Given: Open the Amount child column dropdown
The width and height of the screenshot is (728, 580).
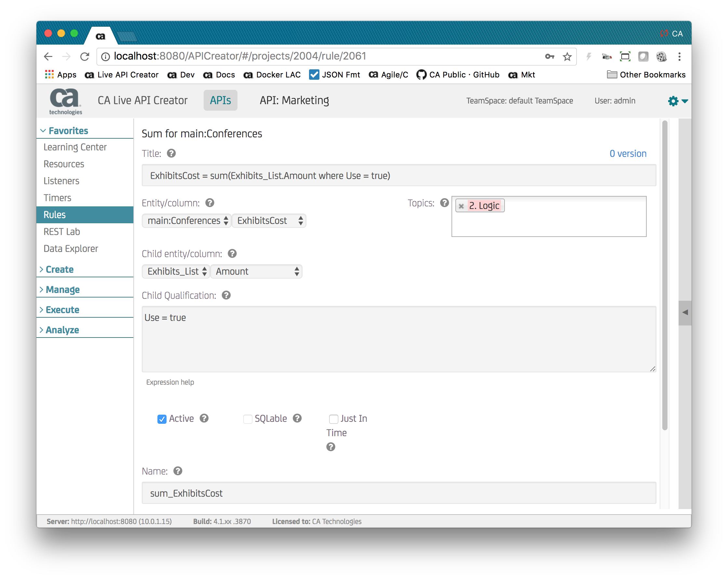Looking at the screenshot, I should [x=256, y=271].
